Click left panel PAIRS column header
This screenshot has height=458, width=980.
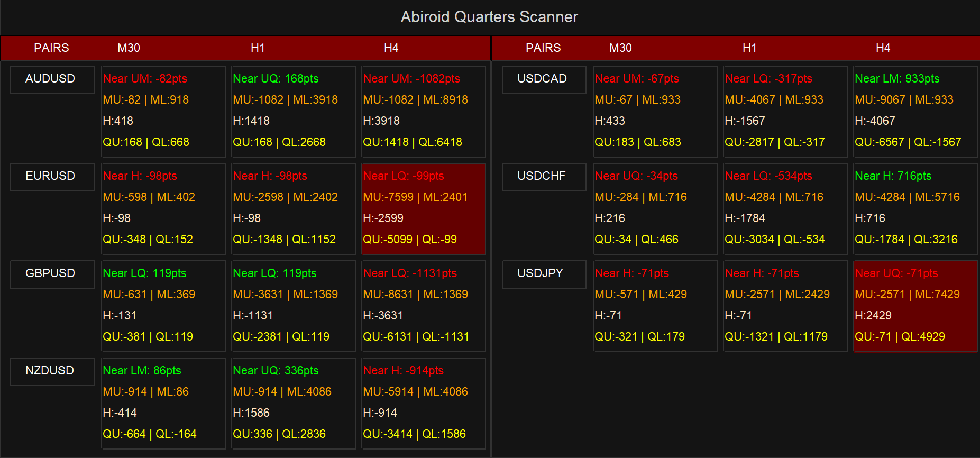(51, 48)
